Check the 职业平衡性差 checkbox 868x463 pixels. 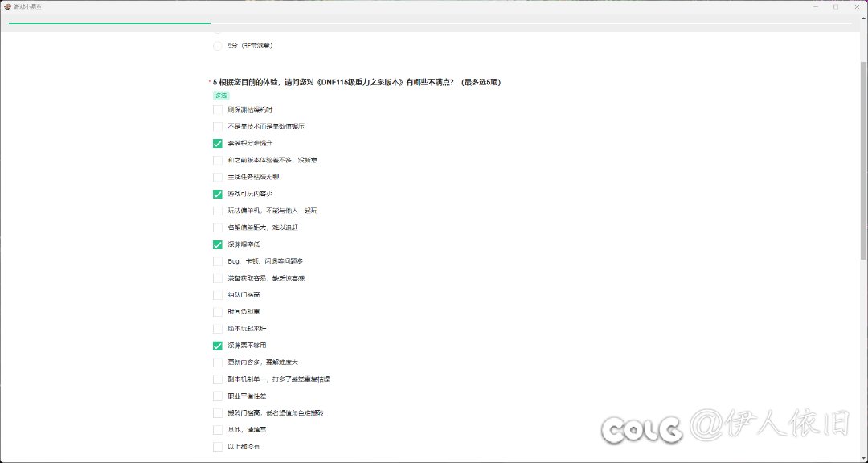(218, 396)
